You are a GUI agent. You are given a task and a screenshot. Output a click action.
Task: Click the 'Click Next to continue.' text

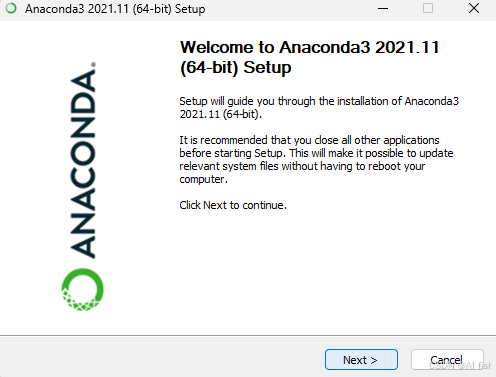233,205
